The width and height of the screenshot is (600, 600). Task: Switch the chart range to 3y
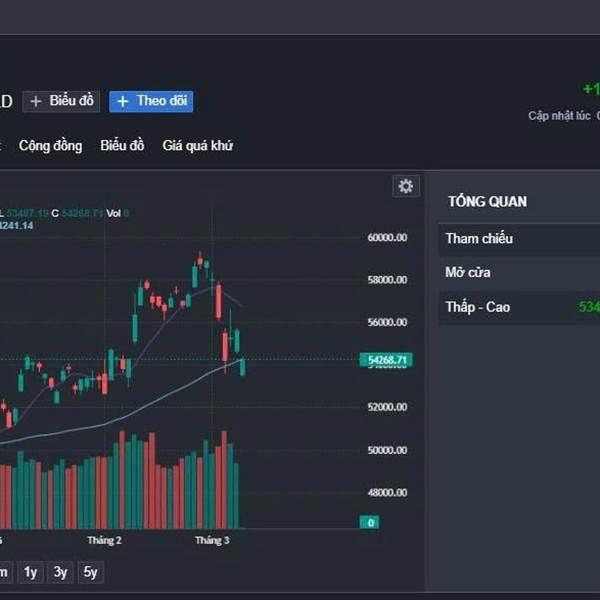pos(61,572)
